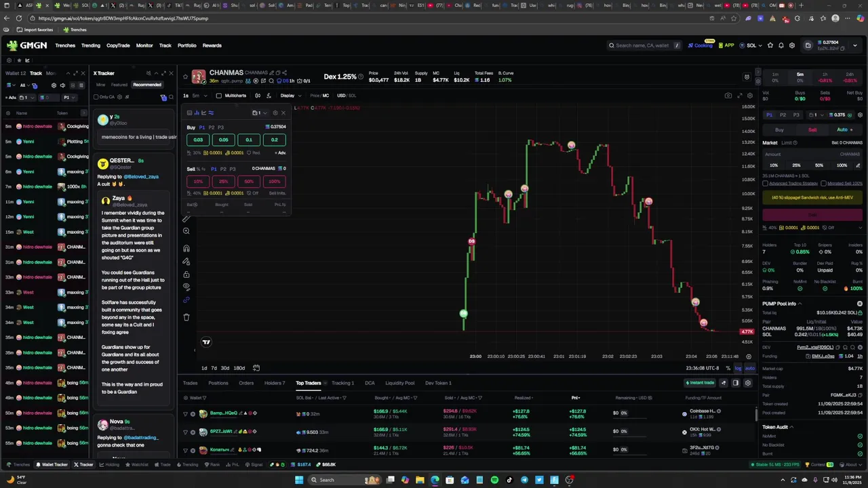
Task: Open the Windows Start menu
Action: click(x=299, y=480)
